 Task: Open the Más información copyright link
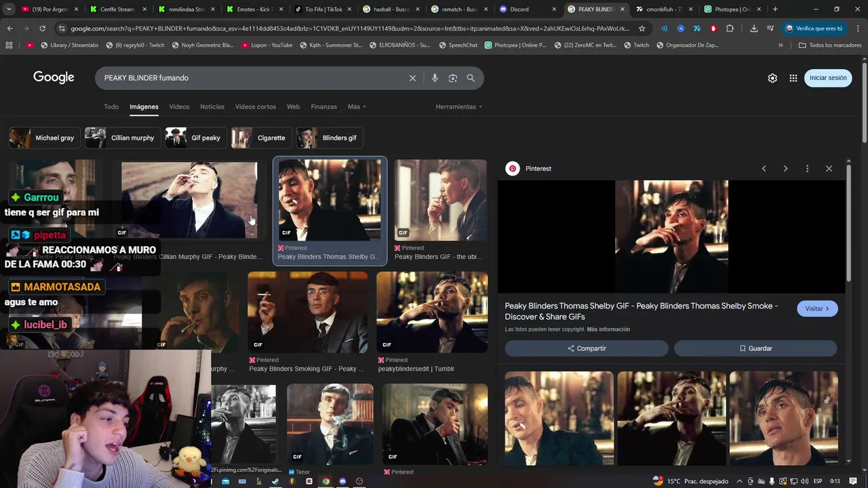tap(608, 329)
